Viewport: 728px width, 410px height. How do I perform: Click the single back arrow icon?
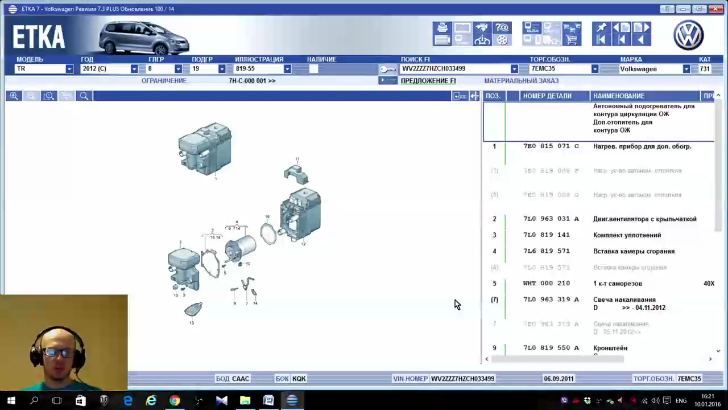641,40
